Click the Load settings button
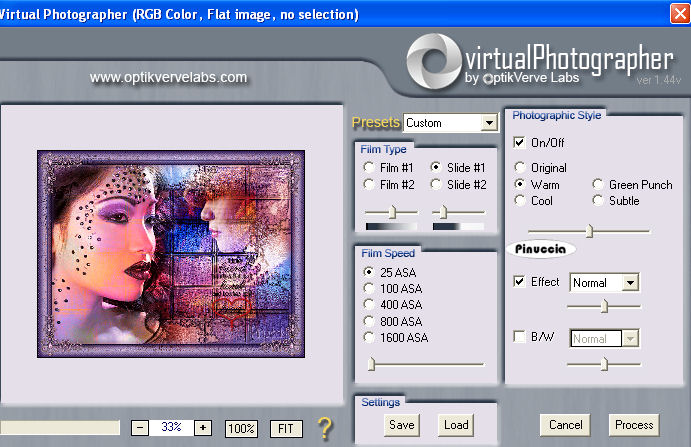691x447 pixels. 456,425
